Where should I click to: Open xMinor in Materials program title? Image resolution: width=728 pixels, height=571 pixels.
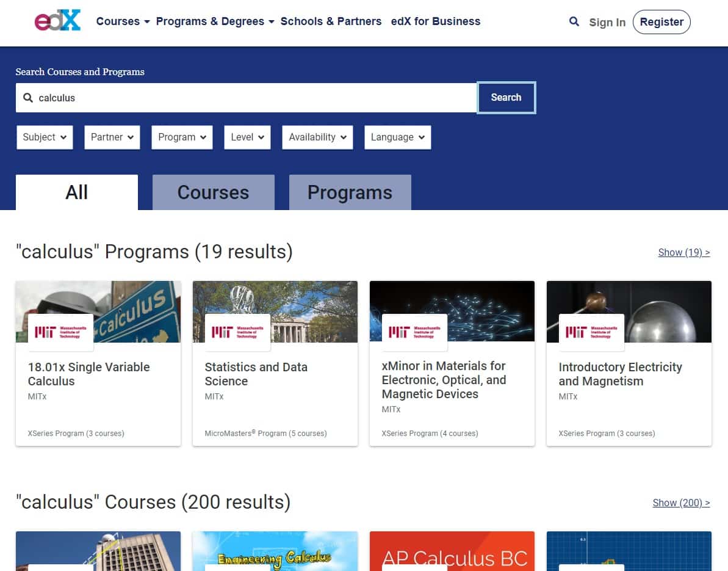tap(444, 380)
